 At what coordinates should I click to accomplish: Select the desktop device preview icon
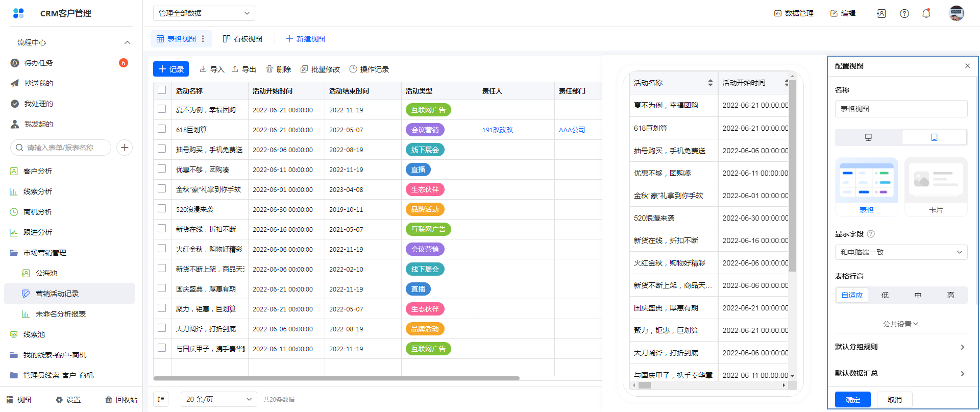868,137
